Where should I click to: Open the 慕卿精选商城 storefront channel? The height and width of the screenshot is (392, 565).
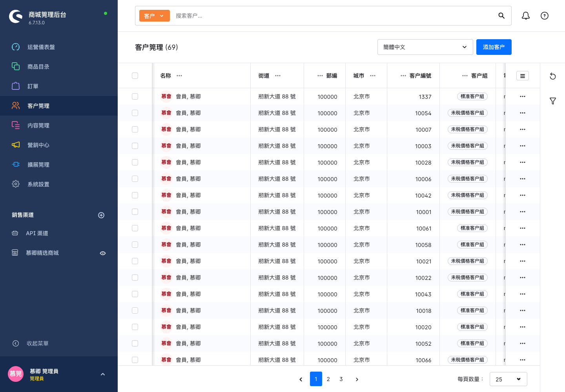pos(42,253)
